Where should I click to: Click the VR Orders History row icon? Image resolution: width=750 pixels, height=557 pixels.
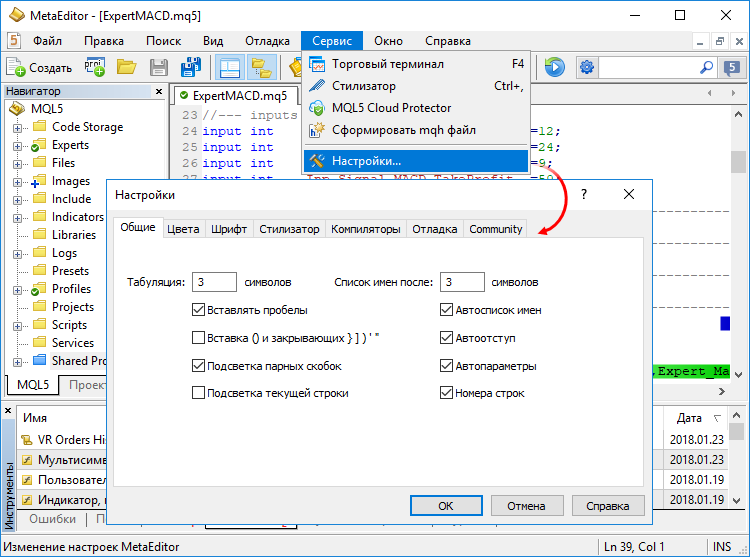[27, 439]
